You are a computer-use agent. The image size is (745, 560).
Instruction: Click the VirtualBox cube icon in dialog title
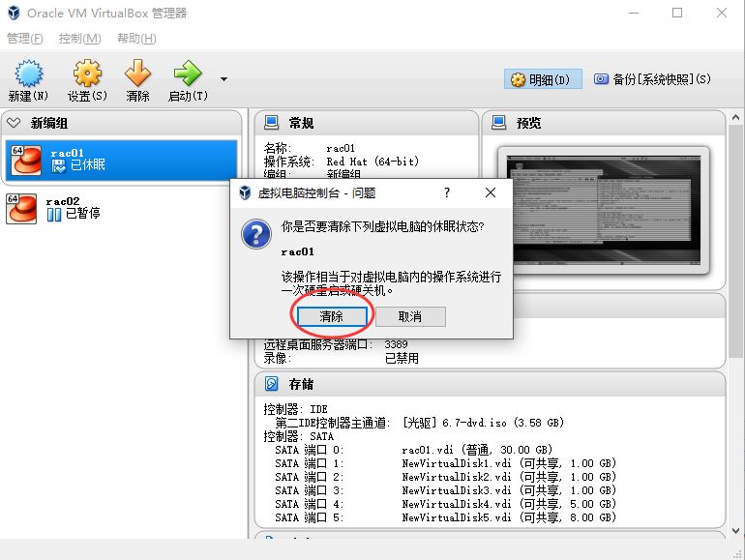(245, 192)
